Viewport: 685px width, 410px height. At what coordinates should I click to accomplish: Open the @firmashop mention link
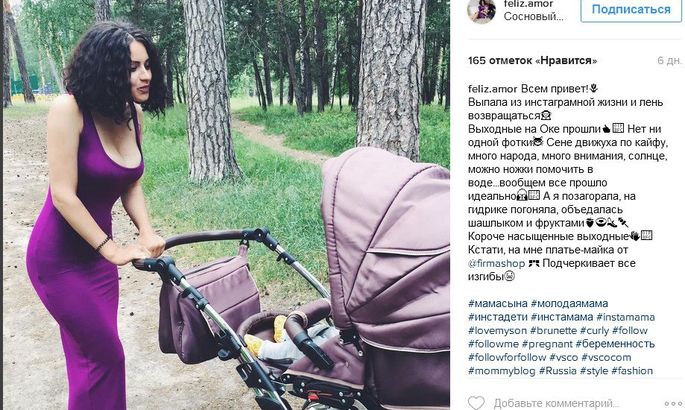point(497,264)
